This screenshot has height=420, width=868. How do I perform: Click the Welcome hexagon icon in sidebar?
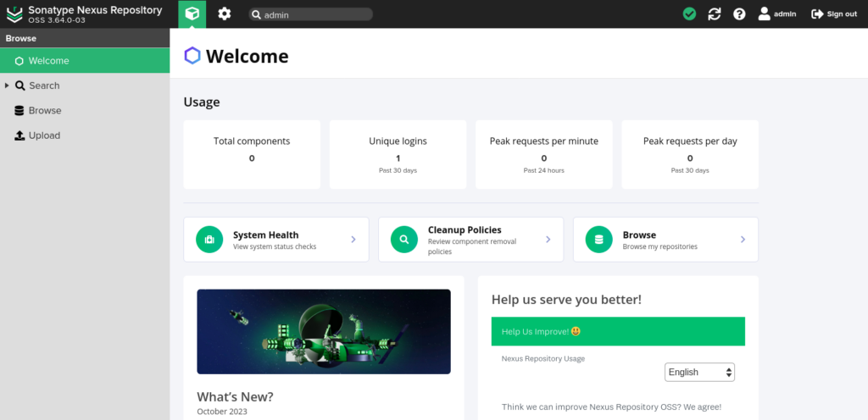(19, 61)
